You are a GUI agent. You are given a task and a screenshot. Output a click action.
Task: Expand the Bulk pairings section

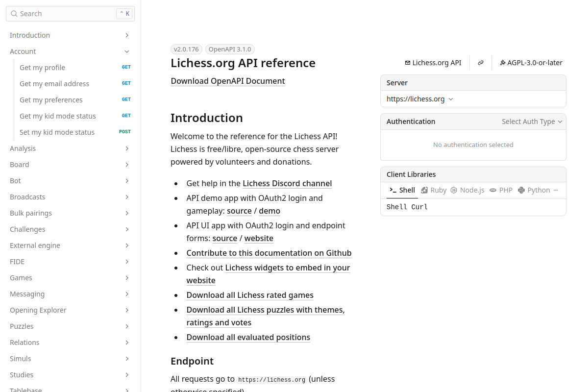(127, 213)
